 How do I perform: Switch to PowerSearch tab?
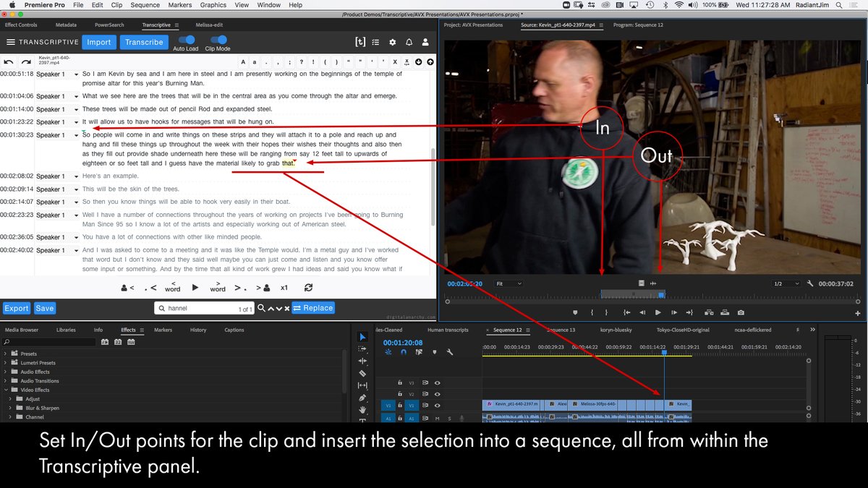109,25
